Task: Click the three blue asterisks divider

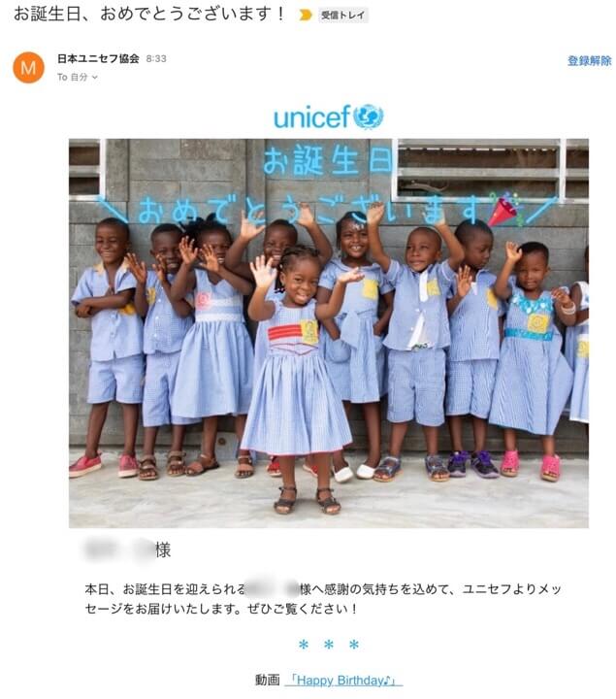Action: point(329,645)
